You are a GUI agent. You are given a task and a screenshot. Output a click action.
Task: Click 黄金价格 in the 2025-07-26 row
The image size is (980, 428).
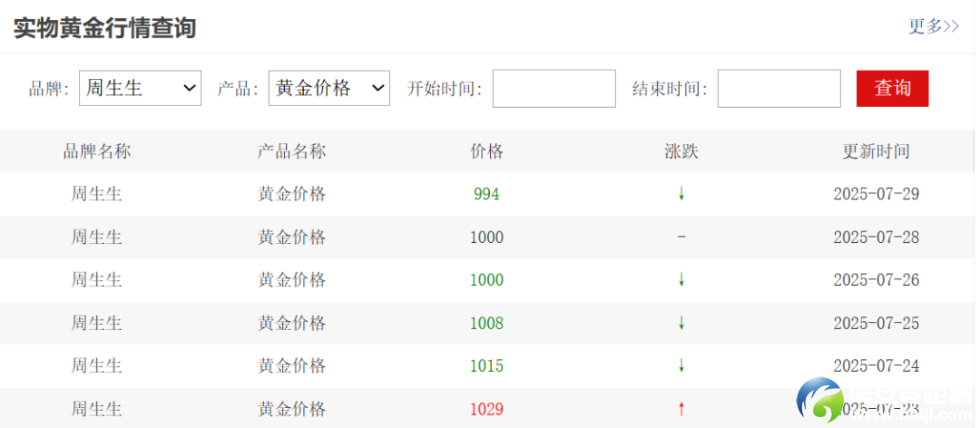(292, 280)
